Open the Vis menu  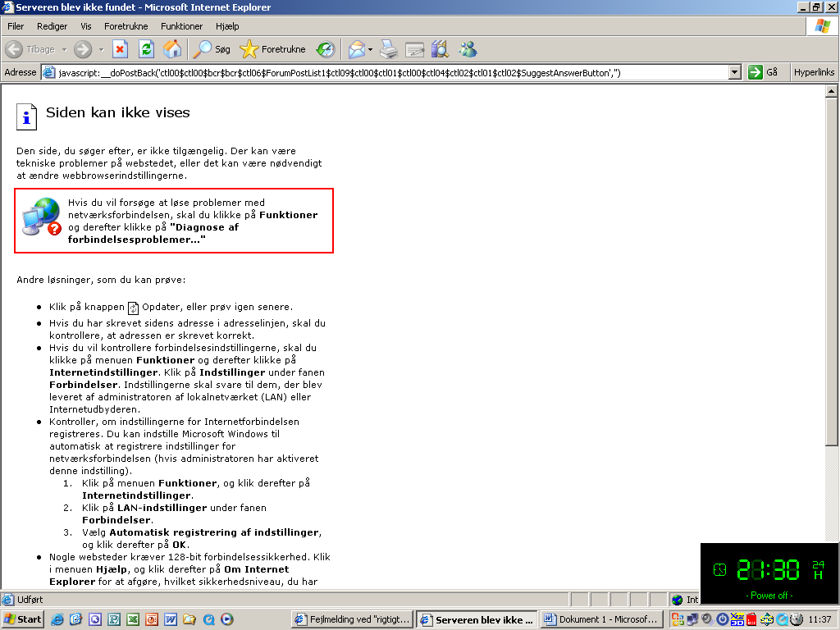coord(85,26)
